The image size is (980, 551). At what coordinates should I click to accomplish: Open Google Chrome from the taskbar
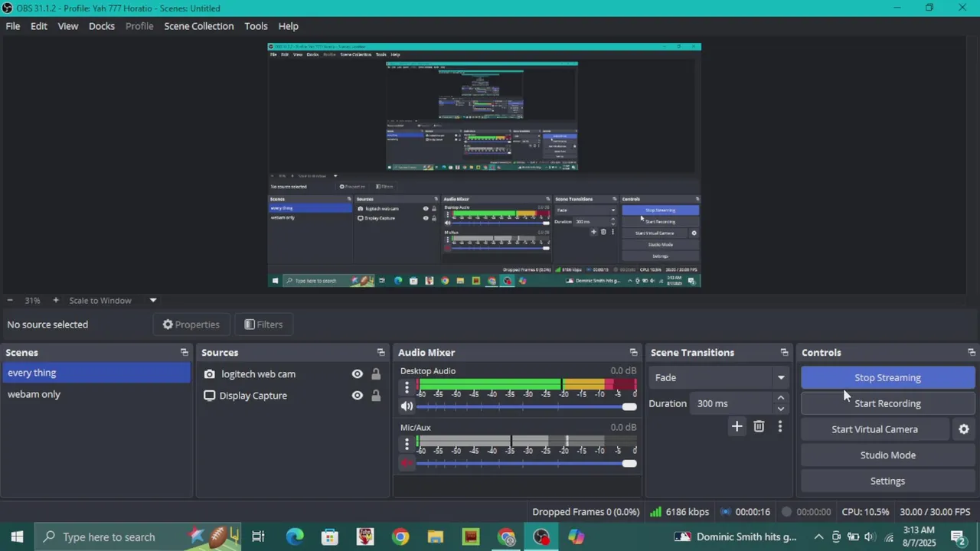[400, 537]
